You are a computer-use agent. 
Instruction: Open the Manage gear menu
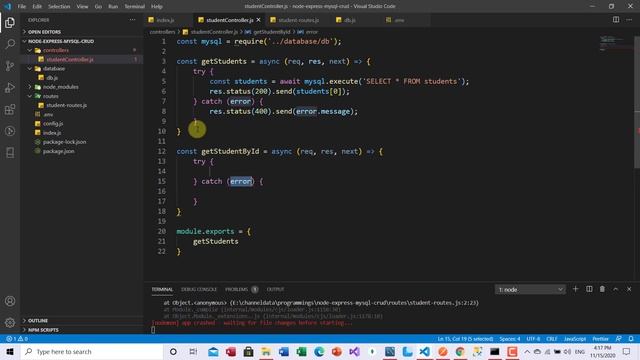click(x=10, y=322)
